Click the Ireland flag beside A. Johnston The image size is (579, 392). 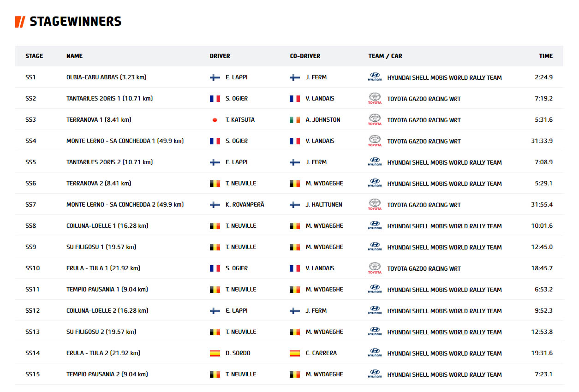click(x=295, y=120)
